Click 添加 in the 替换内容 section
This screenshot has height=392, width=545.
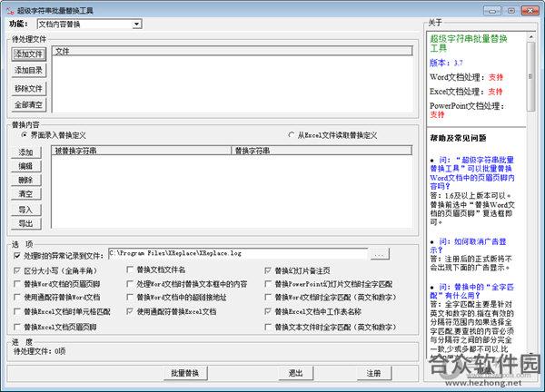26,152
